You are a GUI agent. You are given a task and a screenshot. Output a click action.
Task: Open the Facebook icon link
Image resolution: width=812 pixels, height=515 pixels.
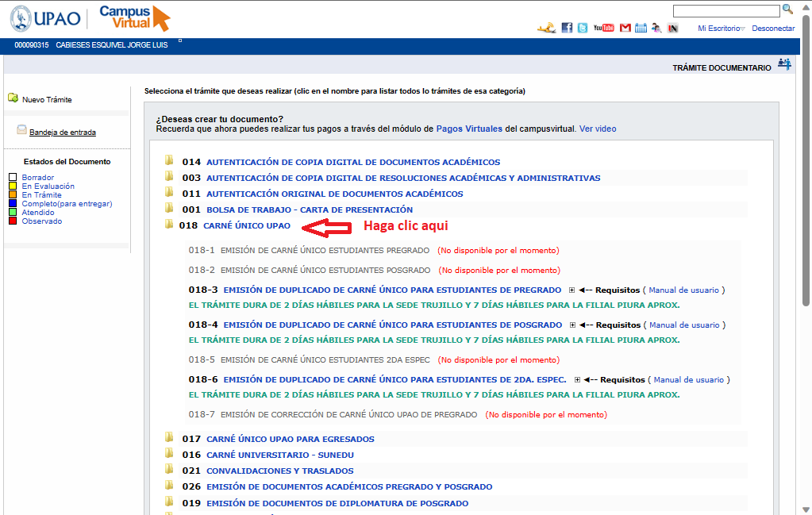coord(567,28)
